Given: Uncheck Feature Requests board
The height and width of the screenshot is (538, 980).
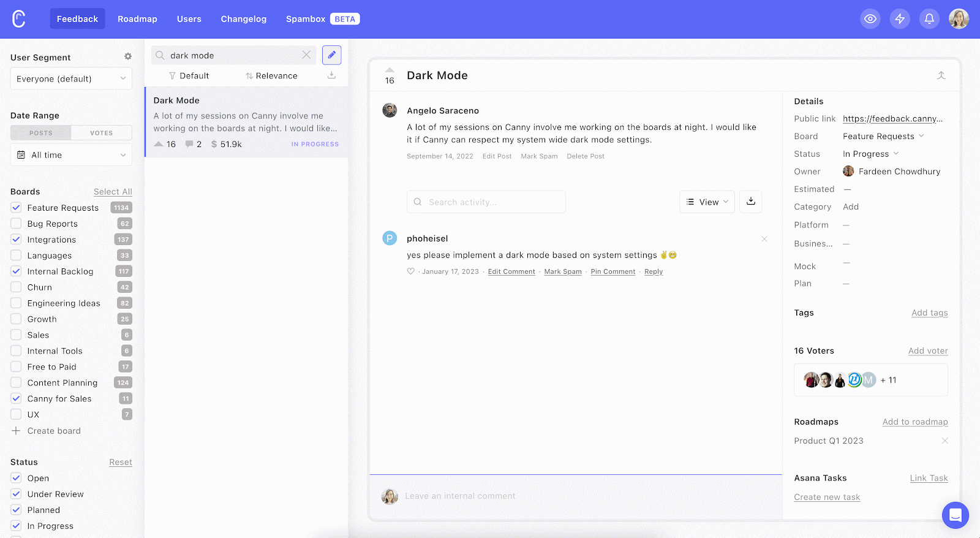Looking at the screenshot, I should 16,208.
